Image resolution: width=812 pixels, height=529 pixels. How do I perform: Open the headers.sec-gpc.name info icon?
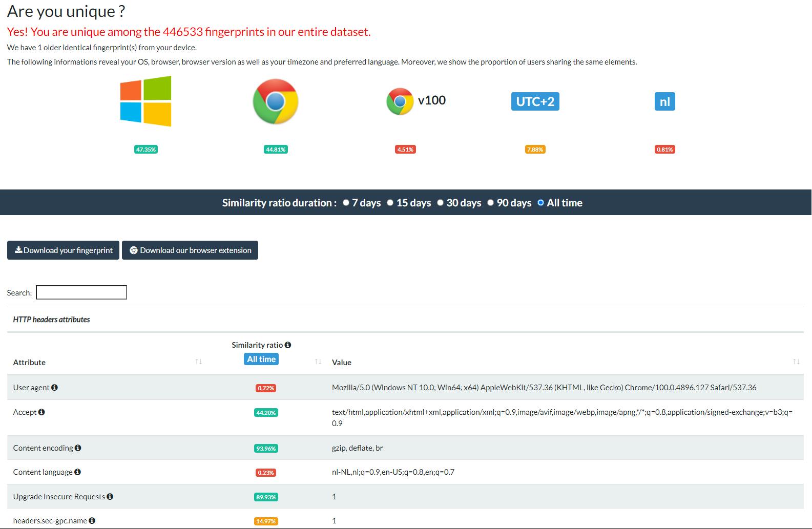tap(92, 520)
